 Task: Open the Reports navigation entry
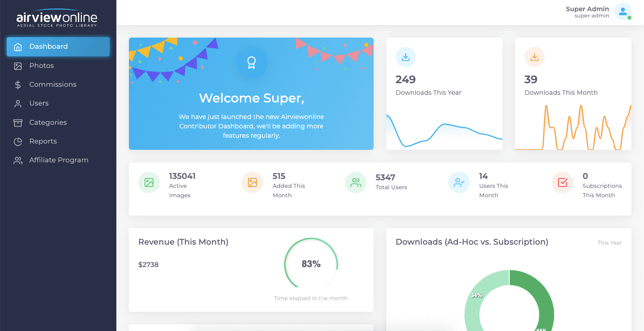point(43,141)
